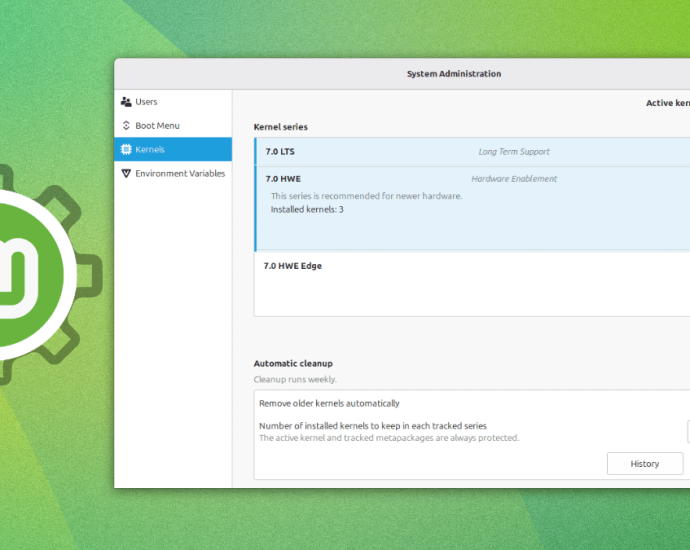Click the Long Term Support label
The image size is (690, 550).
(514, 151)
